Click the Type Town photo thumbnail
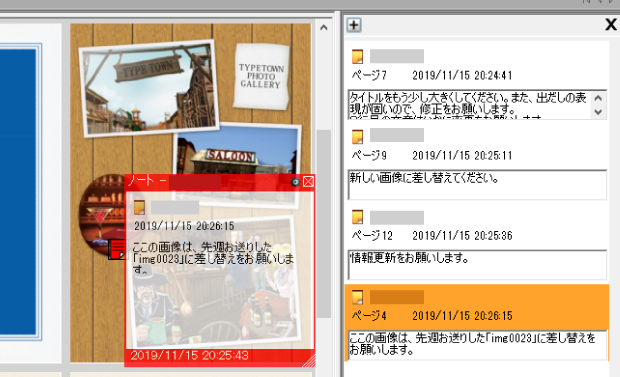Image resolution: width=620 pixels, height=377 pixels. click(149, 88)
